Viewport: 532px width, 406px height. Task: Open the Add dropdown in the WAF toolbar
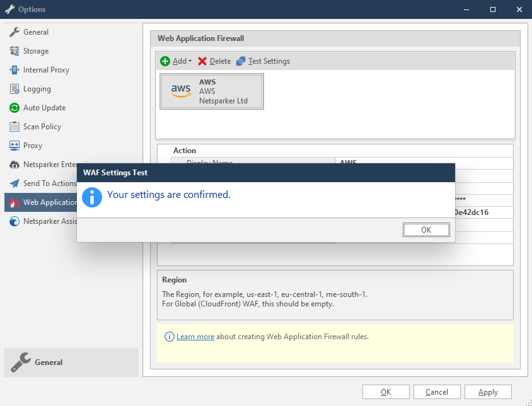(174, 61)
